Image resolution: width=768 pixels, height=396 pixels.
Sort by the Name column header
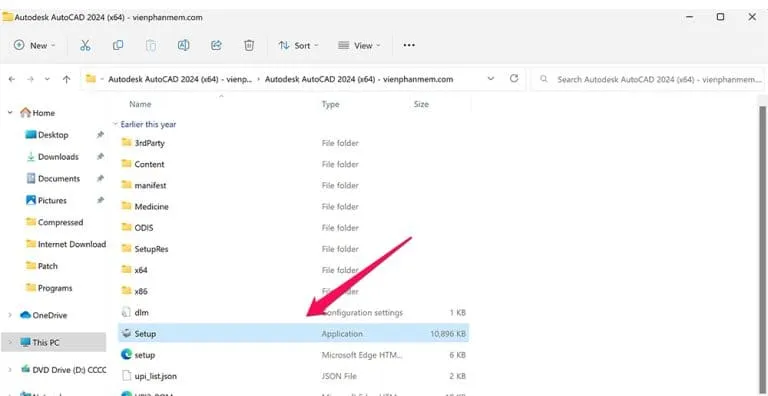(x=140, y=104)
